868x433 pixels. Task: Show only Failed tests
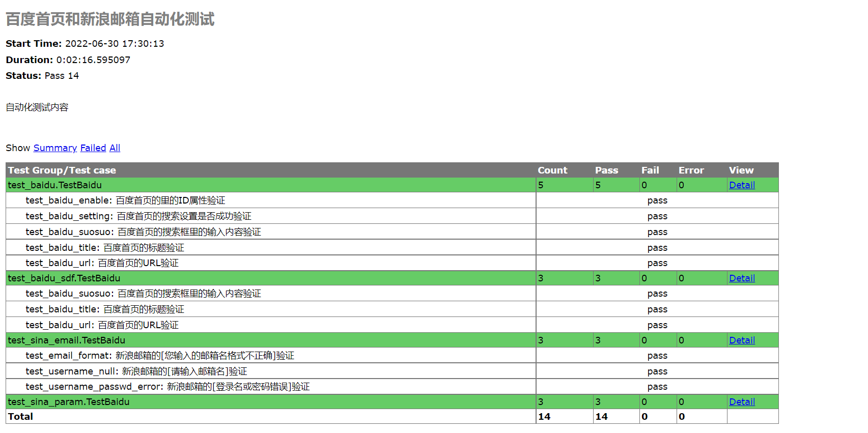[x=93, y=148]
